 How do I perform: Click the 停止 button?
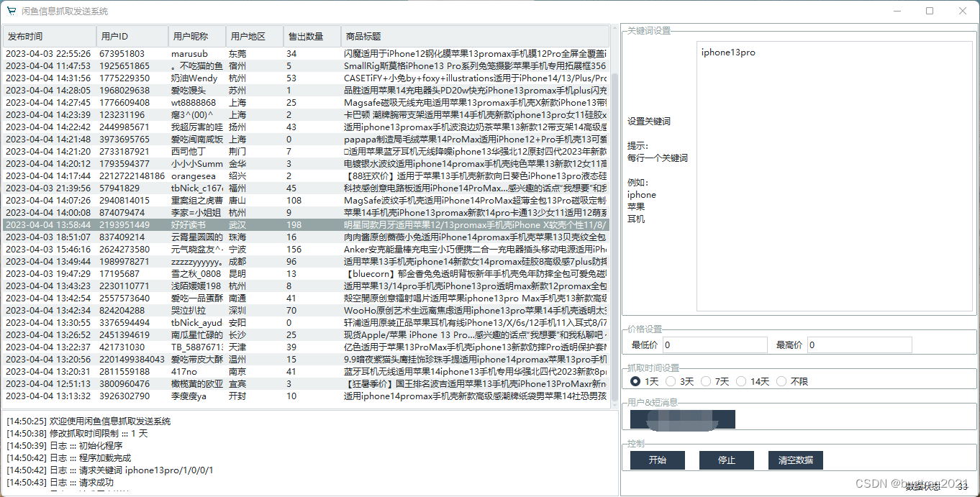click(x=727, y=460)
